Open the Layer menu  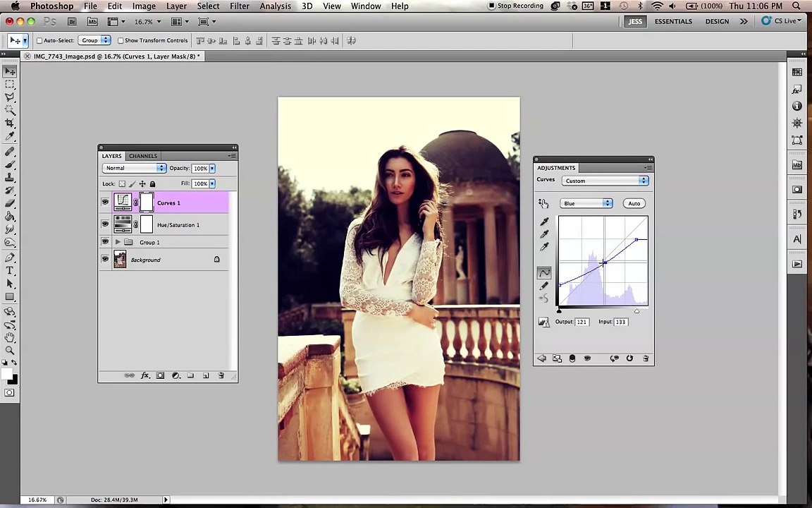[x=176, y=6]
